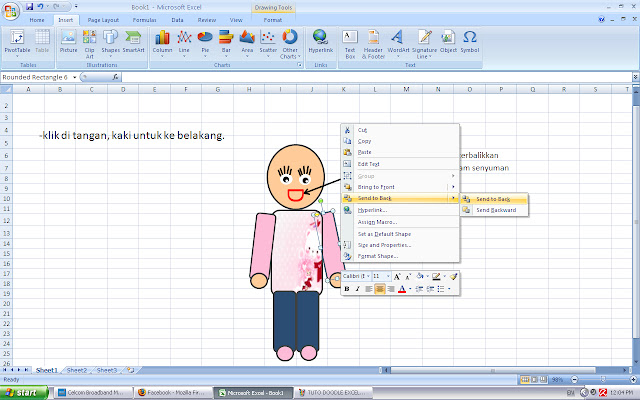Open the View tab
The height and width of the screenshot is (400, 640).
coord(236,20)
